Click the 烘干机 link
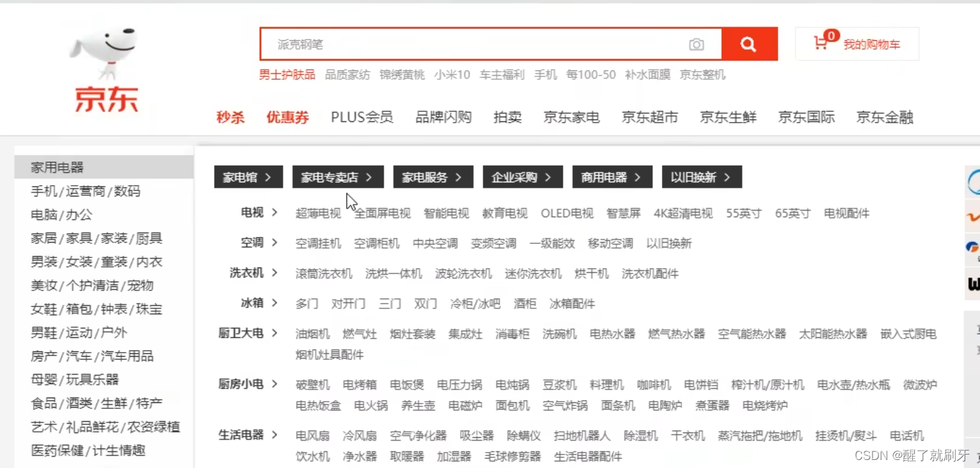Screen dimensions: 980x468 592,274
